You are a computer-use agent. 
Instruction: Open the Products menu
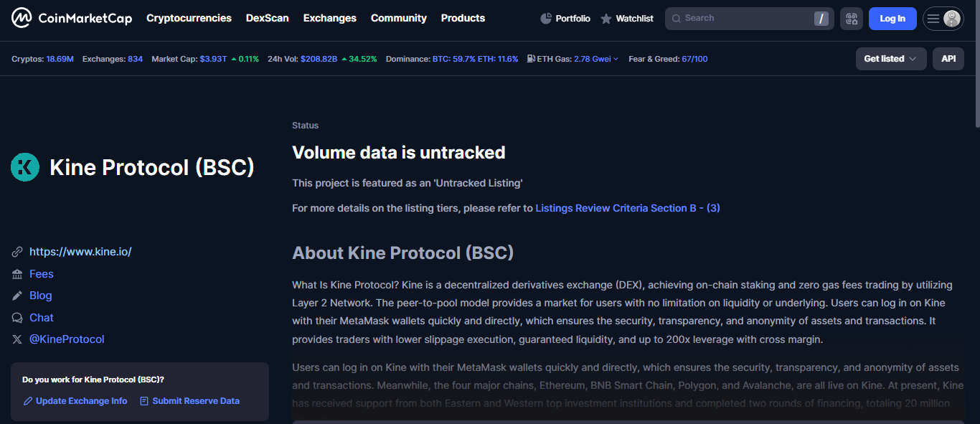(x=463, y=18)
